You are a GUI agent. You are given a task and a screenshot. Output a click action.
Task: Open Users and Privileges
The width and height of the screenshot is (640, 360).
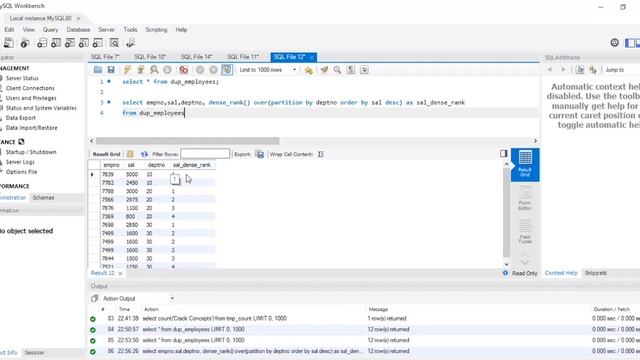click(31, 98)
